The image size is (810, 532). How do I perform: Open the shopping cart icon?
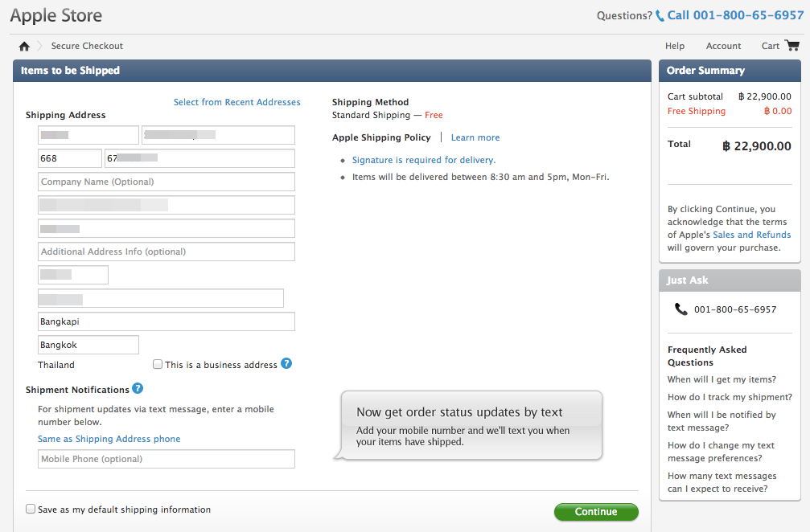[792, 46]
